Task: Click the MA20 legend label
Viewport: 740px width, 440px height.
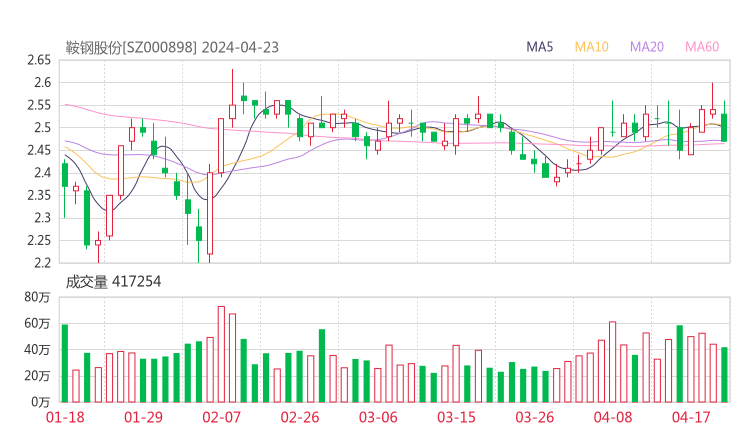Action: (x=647, y=47)
